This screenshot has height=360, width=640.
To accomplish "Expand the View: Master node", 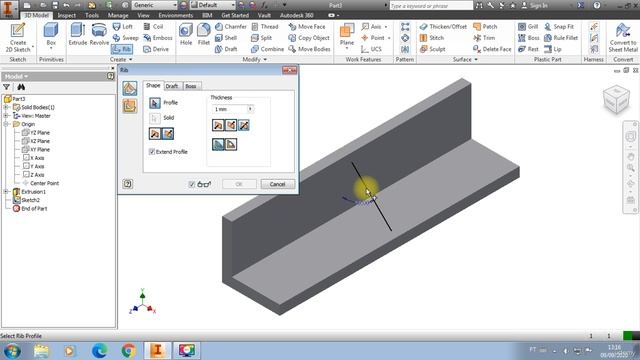I will [6, 116].
